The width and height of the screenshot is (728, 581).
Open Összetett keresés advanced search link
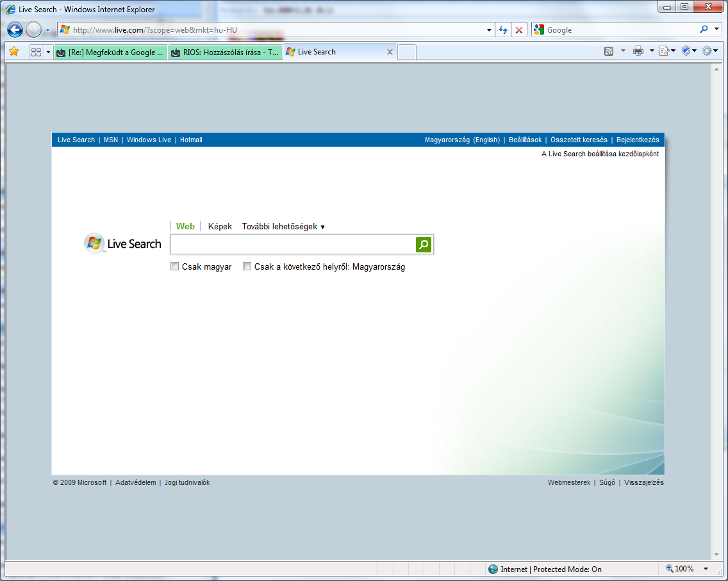click(579, 140)
